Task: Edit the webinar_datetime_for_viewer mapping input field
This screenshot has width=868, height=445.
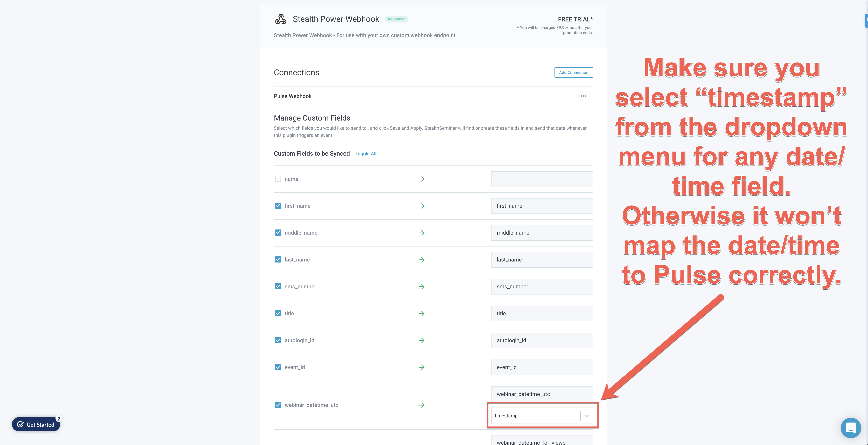Action: coord(542,440)
